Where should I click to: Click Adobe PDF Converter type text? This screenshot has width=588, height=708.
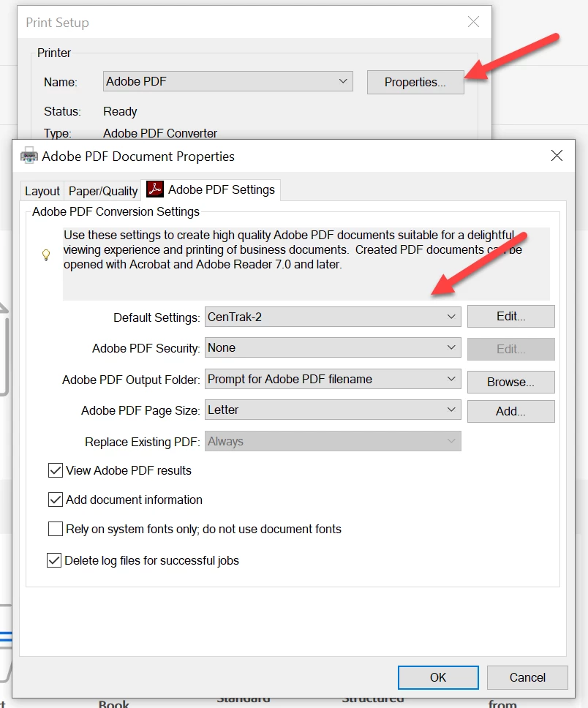tap(160, 133)
